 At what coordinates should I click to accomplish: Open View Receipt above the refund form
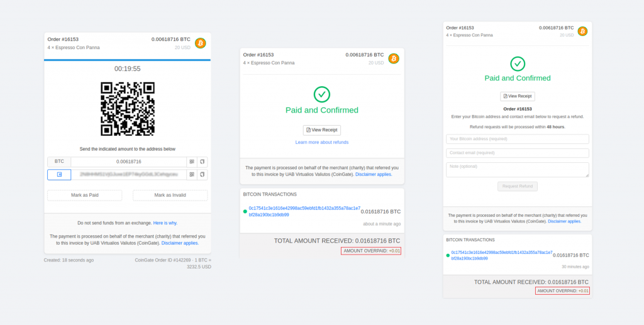click(x=518, y=96)
